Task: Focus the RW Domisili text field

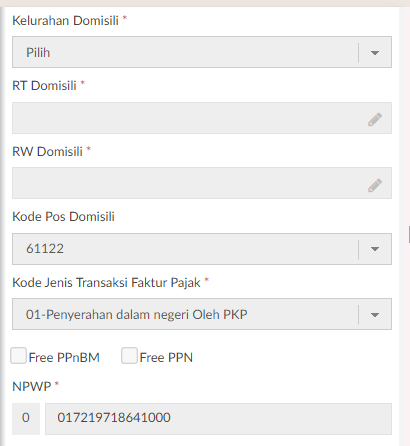Action: (202, 183)
